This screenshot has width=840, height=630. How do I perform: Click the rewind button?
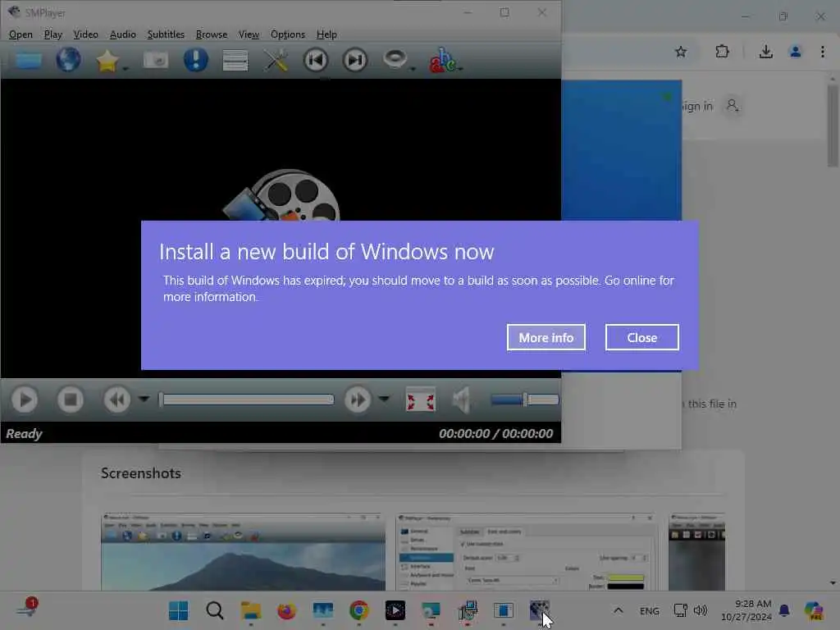coord(116,399)
